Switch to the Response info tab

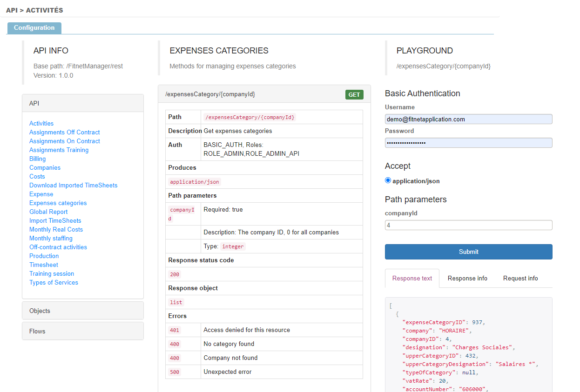[467, 278]
